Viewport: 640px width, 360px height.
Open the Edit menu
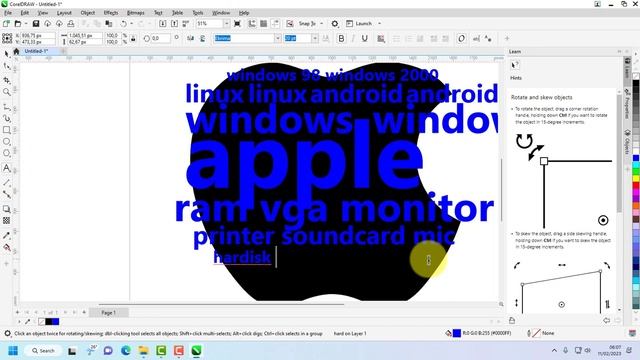(24, 13)
